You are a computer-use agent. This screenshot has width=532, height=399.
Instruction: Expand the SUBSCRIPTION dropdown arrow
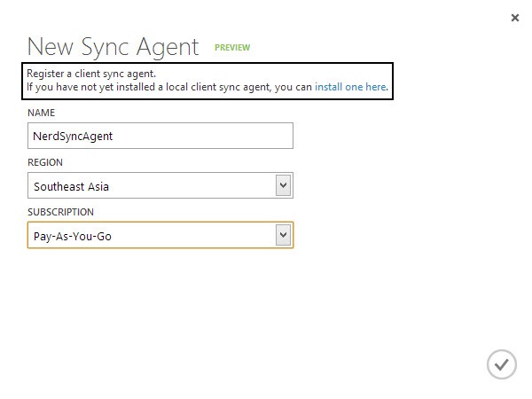point(283,235)
